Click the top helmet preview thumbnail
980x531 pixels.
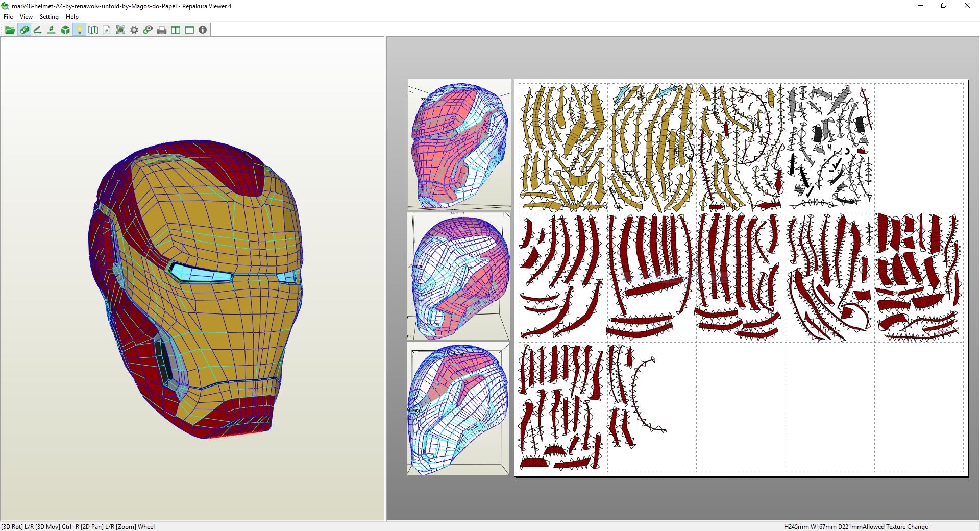(459, 144)
